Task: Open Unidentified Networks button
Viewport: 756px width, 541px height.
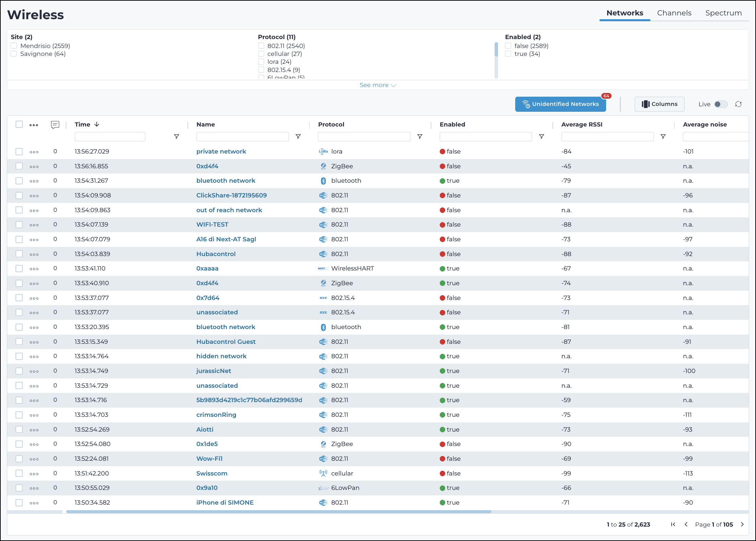Action: click(x=560, y=104)
